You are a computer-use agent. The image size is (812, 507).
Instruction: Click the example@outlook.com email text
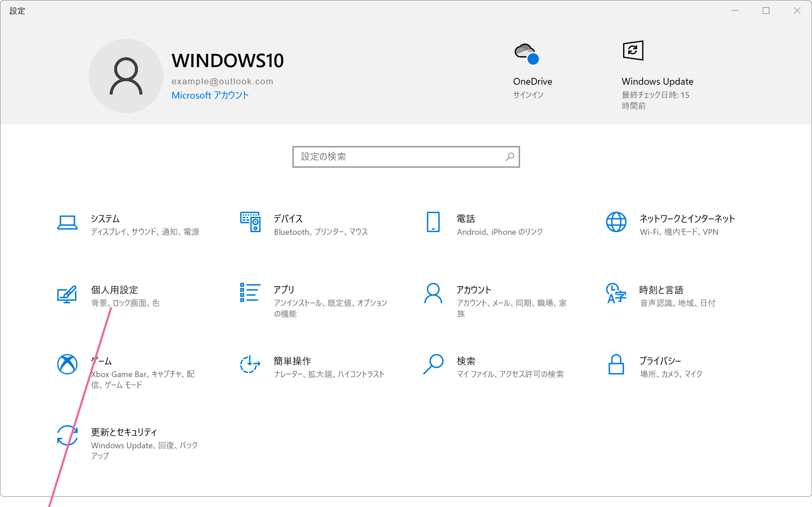pyautogui.click(x=222, y=81)
